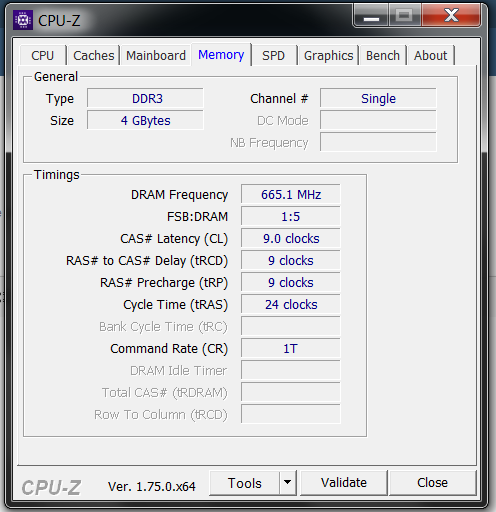Go to the SPD tab
The image size is (496, 512).
(273, 55)
